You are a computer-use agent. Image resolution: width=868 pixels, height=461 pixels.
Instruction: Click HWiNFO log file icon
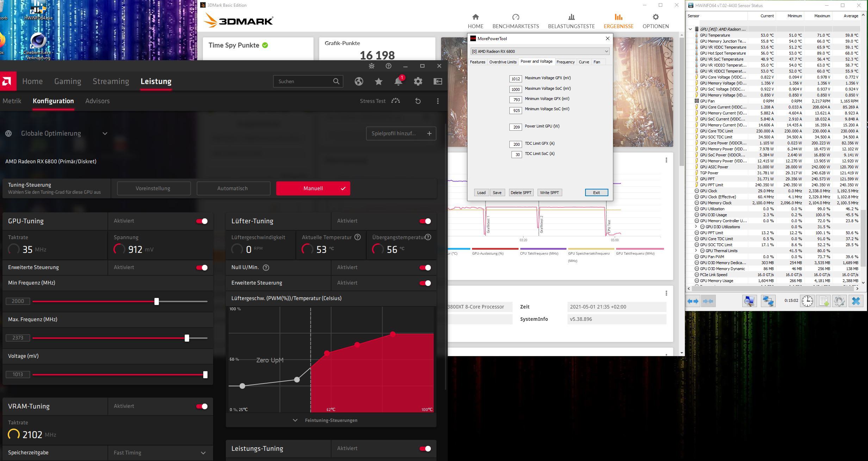click(824, 301)
